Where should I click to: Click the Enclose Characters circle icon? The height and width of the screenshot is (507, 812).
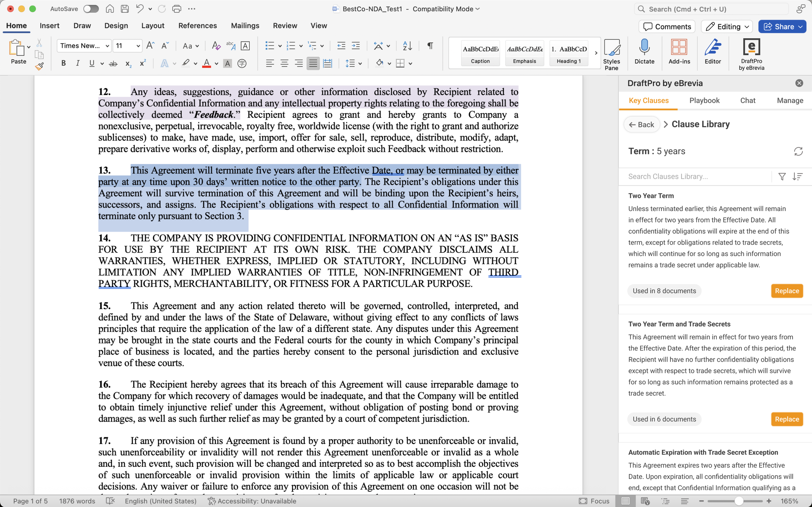point(242,63)
